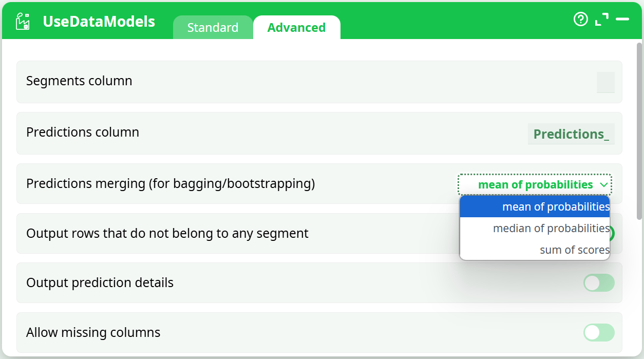Turn on Allow missing columns toggle

pyautogui.click(x=599, y=333)
